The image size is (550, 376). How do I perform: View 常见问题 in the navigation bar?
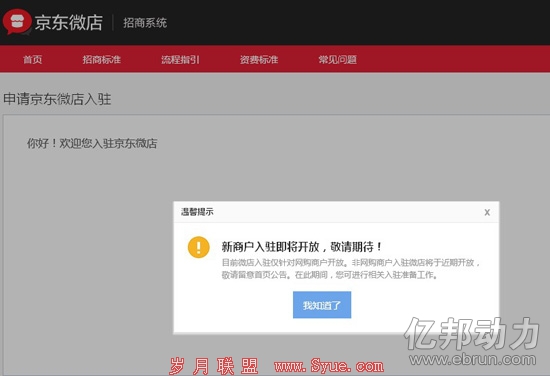pos(337,60)
